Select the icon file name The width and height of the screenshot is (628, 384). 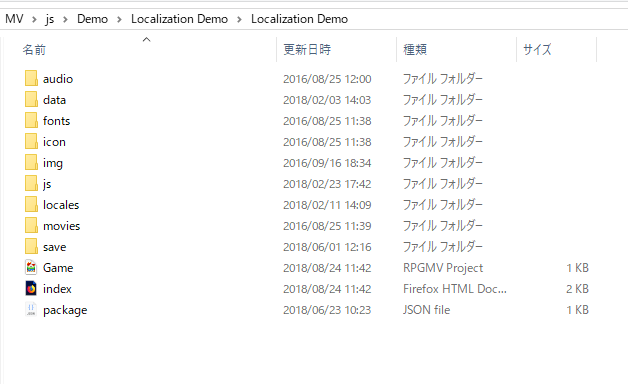(54, 142)
